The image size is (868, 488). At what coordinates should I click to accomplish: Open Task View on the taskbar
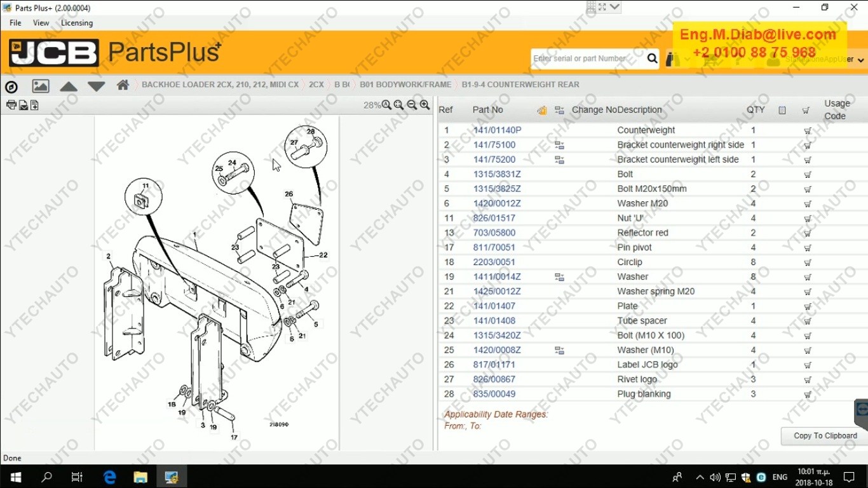click(77, 477)
